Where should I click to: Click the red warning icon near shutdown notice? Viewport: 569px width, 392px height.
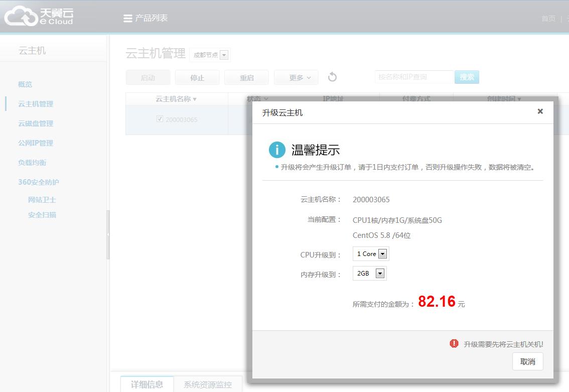454,344
